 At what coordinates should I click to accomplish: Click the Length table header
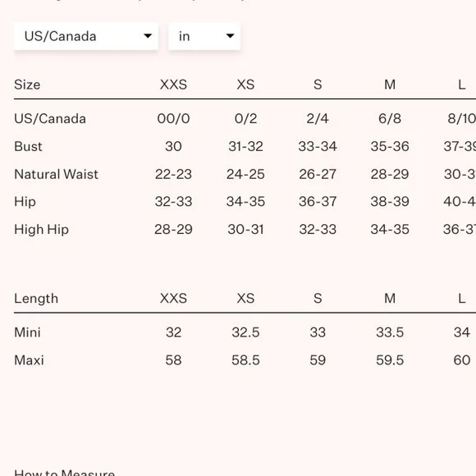[36, 299]
